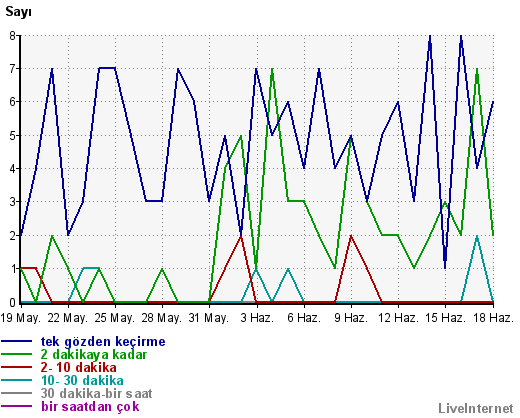The image size is (520, 418).
Task: Click the y-axis value '2'
Action: pos(13,236)
